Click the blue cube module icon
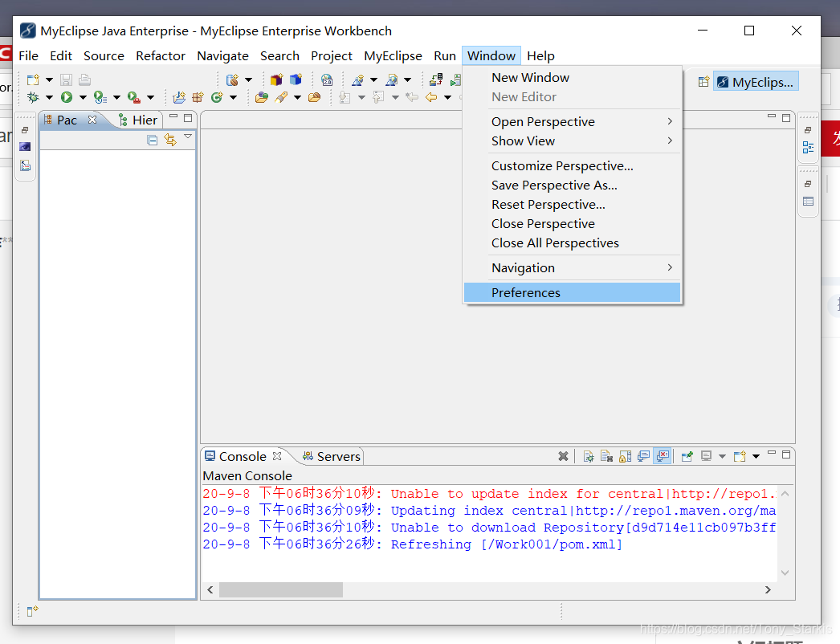 [296, 79]
